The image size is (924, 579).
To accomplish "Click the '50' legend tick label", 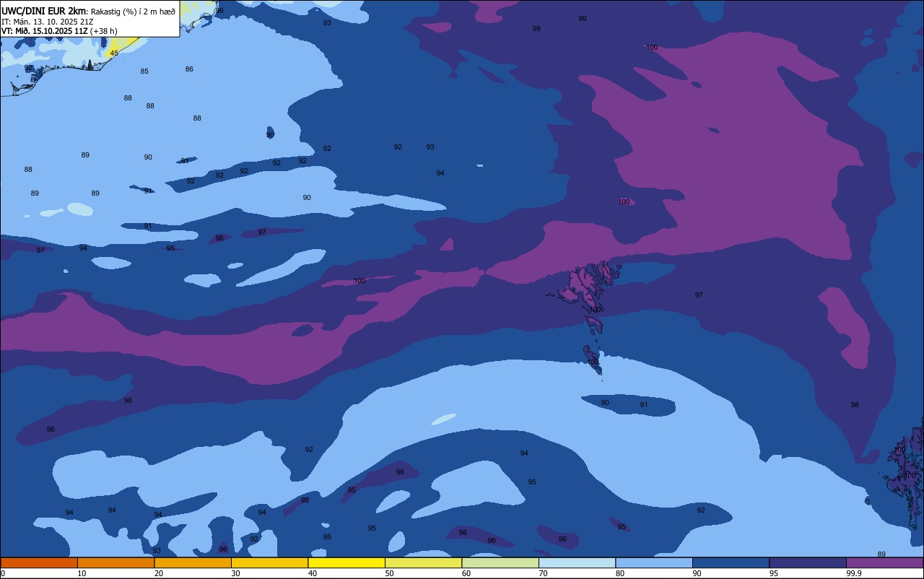I will coord(389,573).
